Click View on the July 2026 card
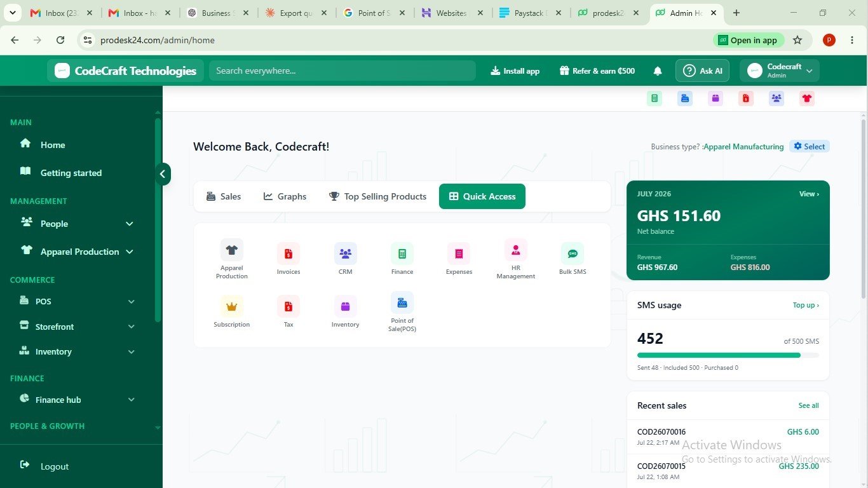The width and height of the screenshot is (868, 488). [809, 194]
